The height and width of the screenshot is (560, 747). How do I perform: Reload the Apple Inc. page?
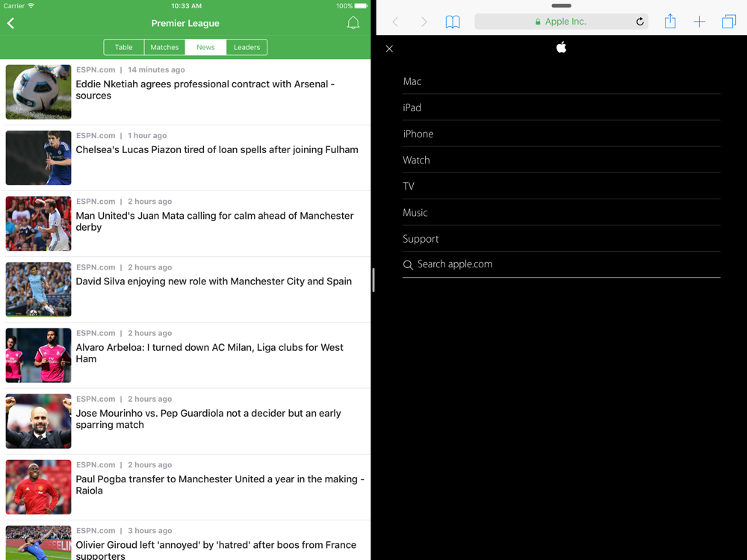[x=640, y=22]
